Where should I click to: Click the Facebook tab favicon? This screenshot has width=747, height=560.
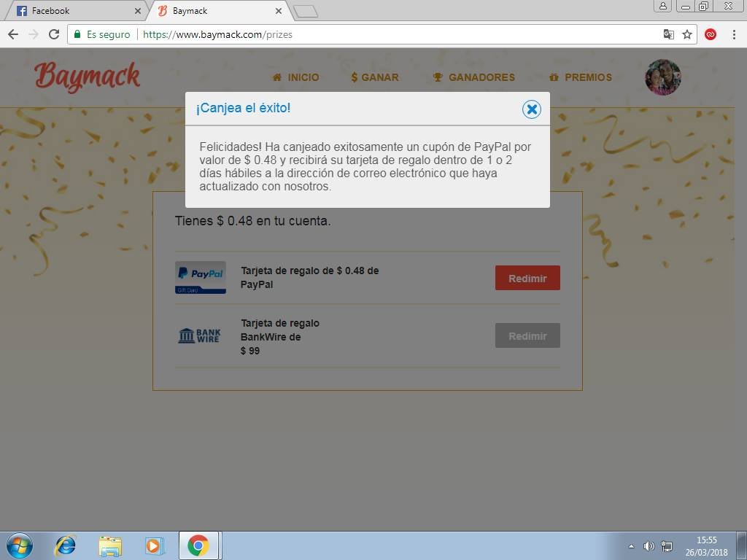(21, 10)
